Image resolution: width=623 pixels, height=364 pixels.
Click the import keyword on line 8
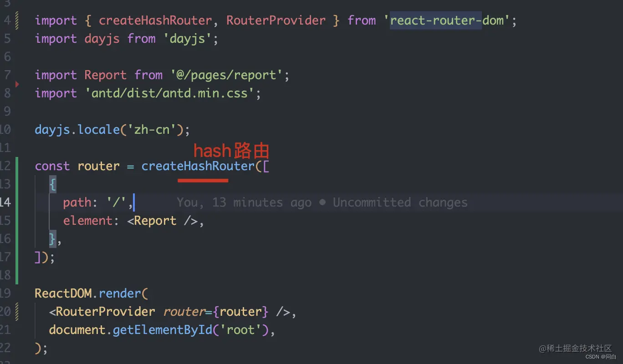pyautogui.click(x=56, y=93)
